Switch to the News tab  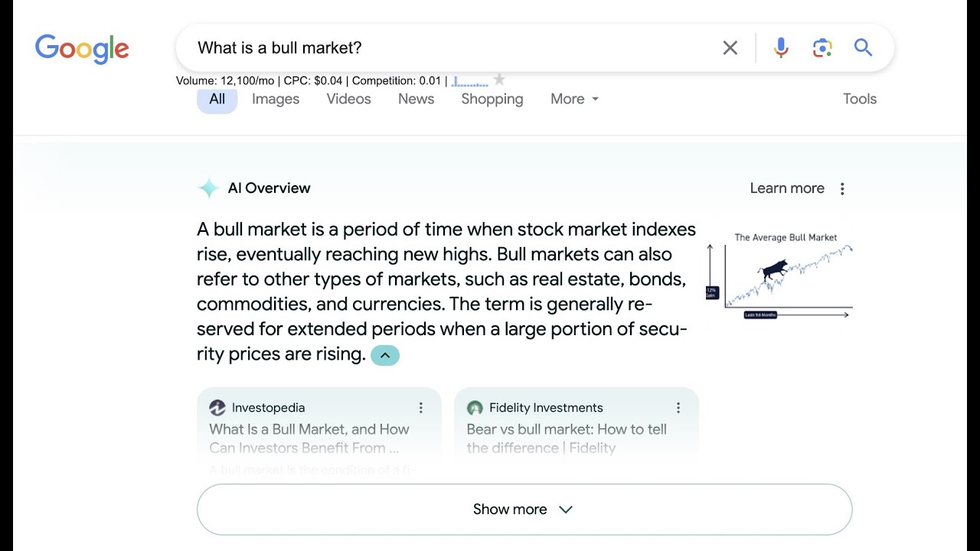(416, 99)
